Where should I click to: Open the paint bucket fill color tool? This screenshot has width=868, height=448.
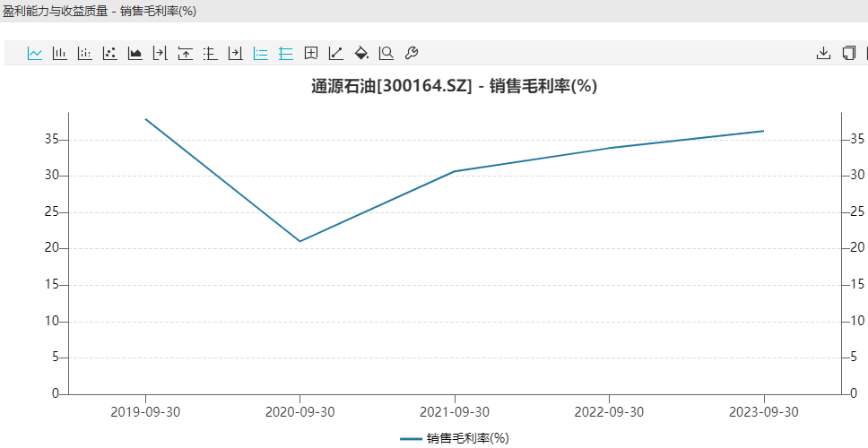coord(361,53)
